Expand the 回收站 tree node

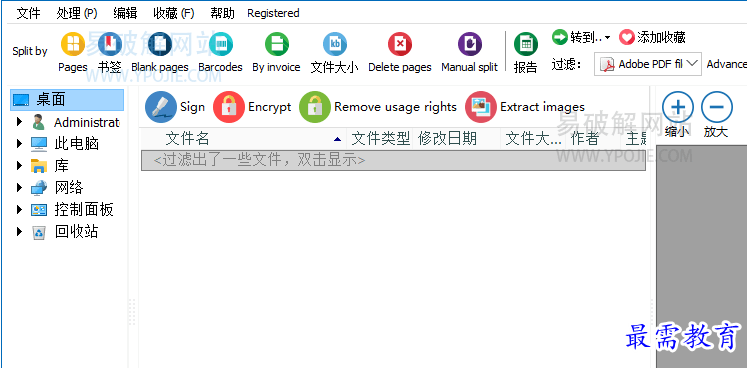(x=19, y=232)
